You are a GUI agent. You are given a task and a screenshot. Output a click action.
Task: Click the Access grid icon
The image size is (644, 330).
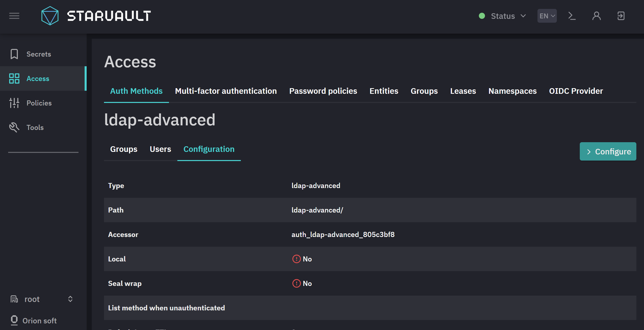pyautogui.click(x=14, y=78)
